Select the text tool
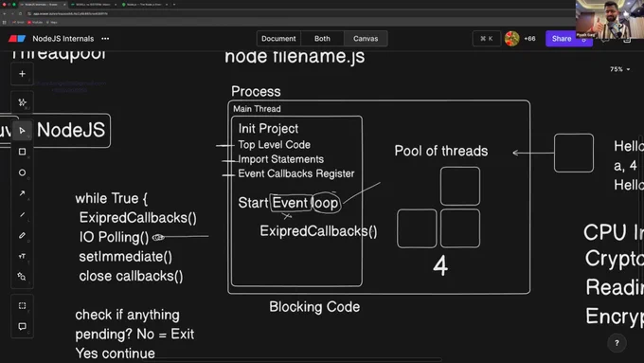The height and width of the screenshot is (363, 644). 22,256
